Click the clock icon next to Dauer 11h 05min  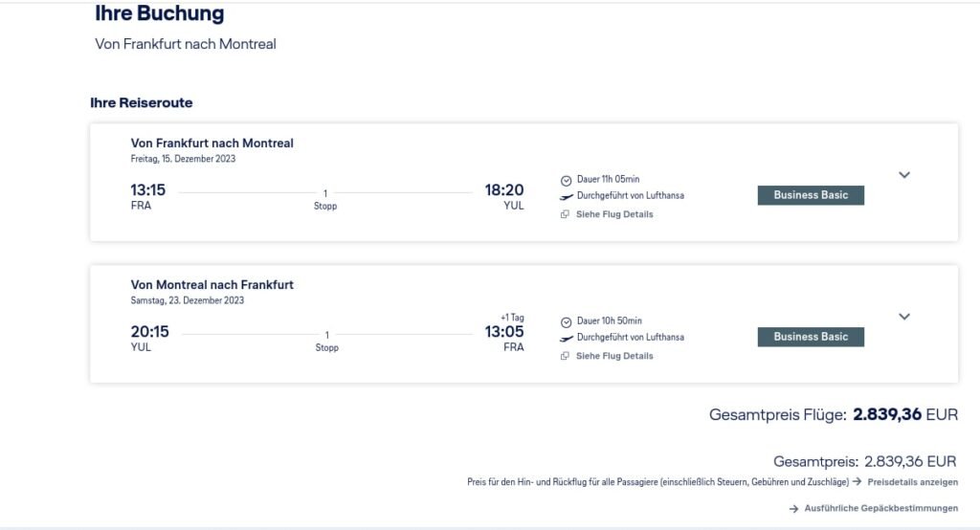[x=566, y=181]
